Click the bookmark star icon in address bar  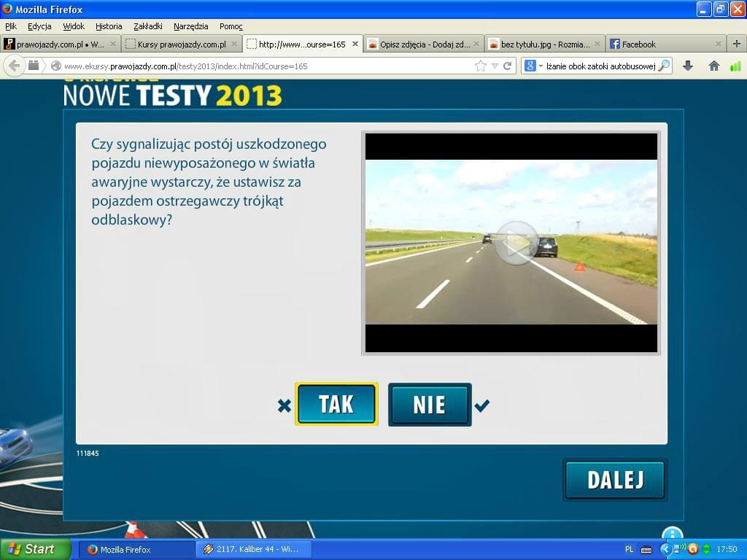[481, 66]
